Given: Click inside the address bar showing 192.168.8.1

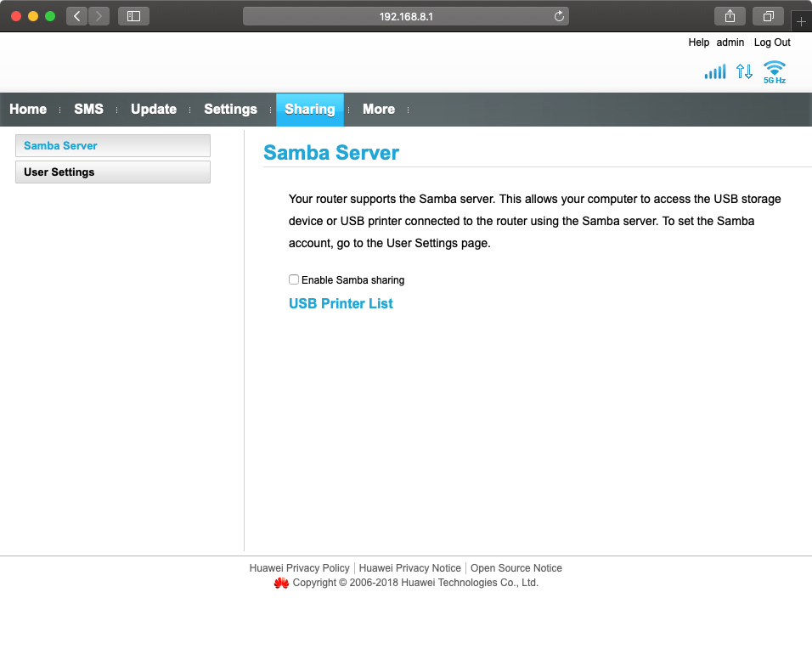Looking at the screenshot, I should pyautogui.click(x=406, y=15).
